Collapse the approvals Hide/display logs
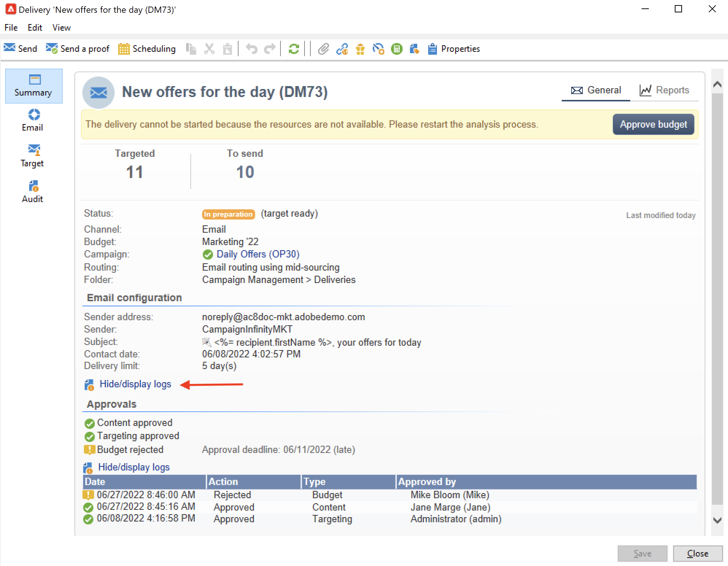 (x=133, y=467)
